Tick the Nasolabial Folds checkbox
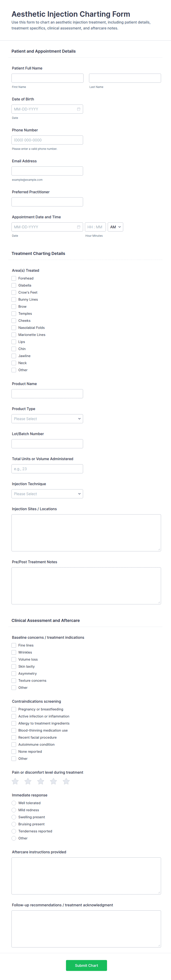Viewport: 171px width, 980px height. tap(14, 328)
